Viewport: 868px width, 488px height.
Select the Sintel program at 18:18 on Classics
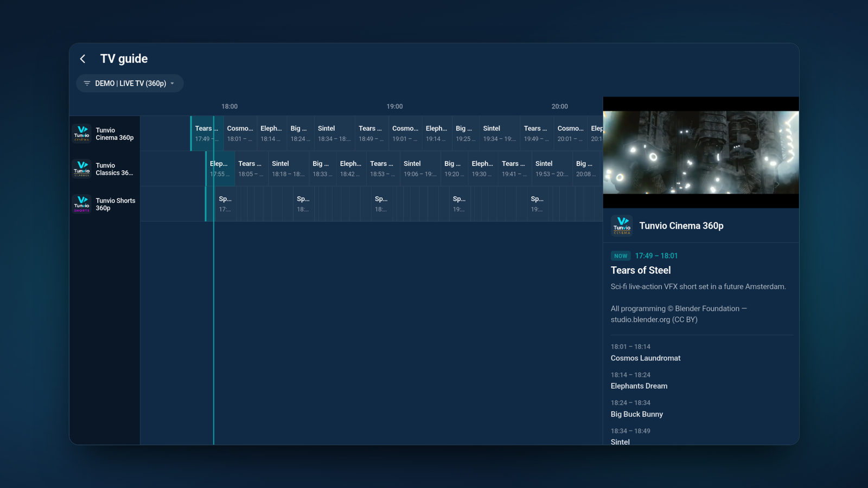point(289,169)
